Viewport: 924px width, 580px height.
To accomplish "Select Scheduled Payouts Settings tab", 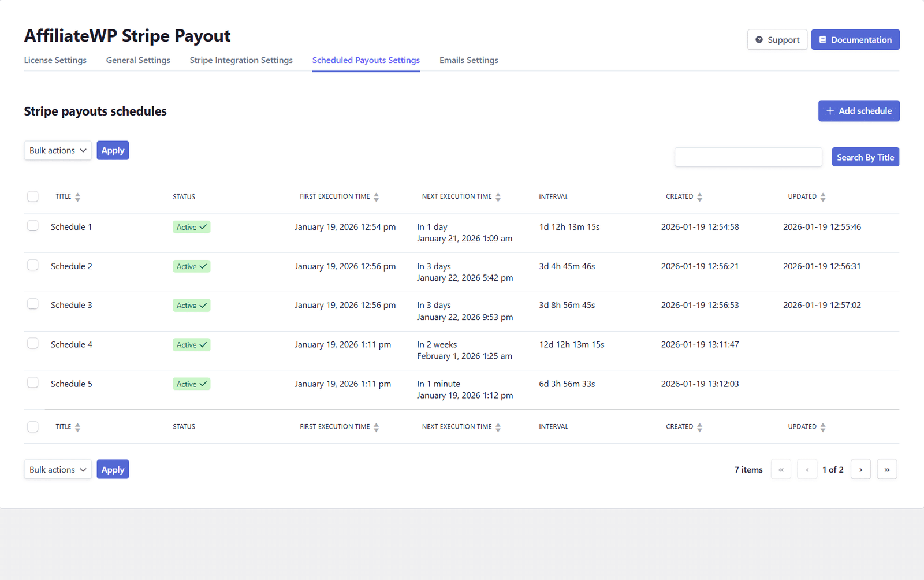I will [x=366, y=60].
